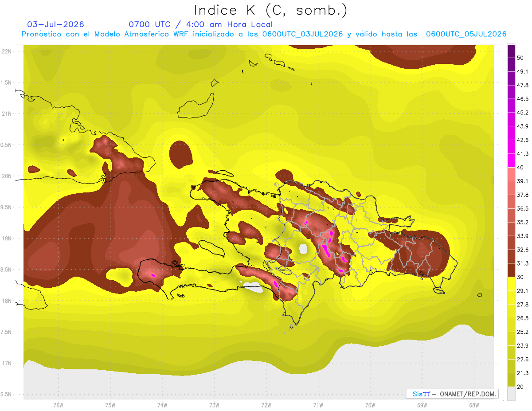Click the "21N" latitude axis label
The width and height of the screenshot is (532, 411).
click(x=7, y=114)
